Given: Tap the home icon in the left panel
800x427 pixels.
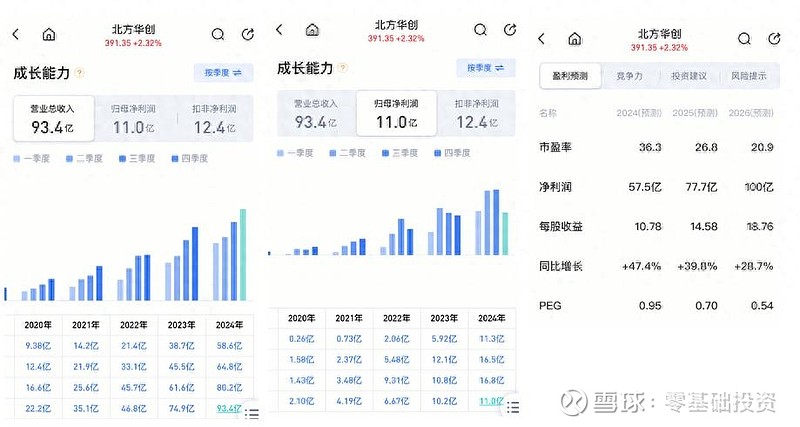Looking at the screenshot, I should [x=48, y=34].
